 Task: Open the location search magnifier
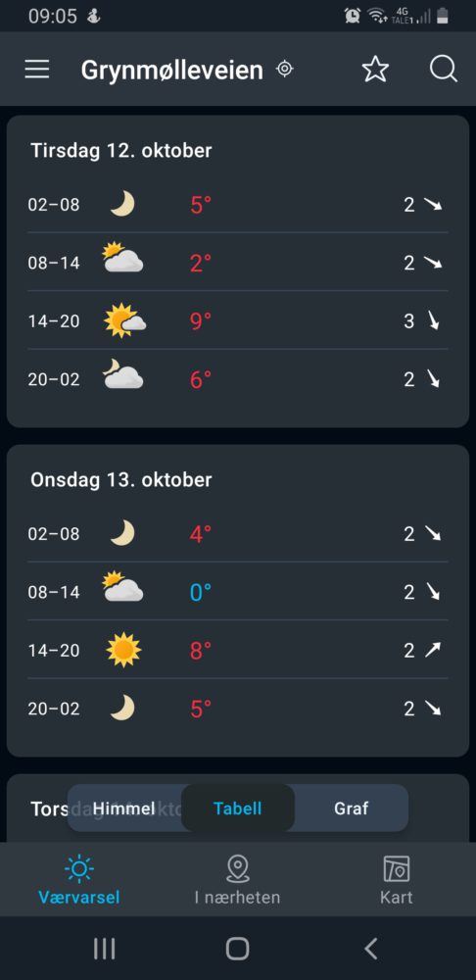(444, 69)
